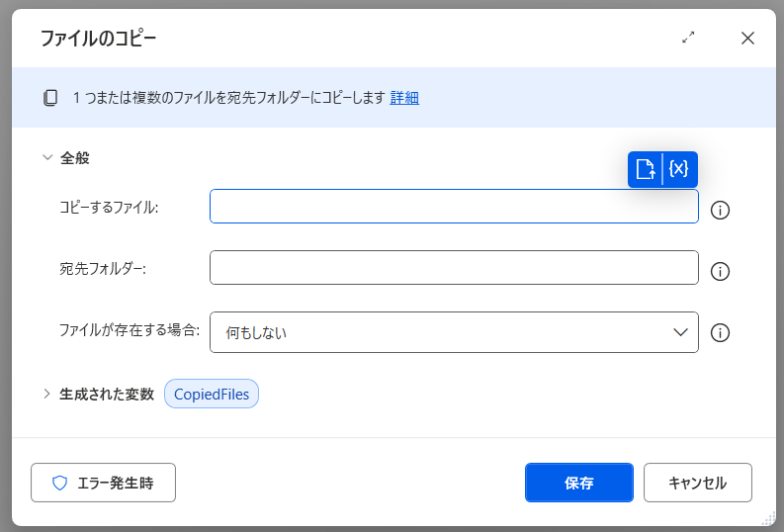Click the dropdown arrow for ファイルが存在する場合
Screen dimensions: 784x532
tap(680, 332)
